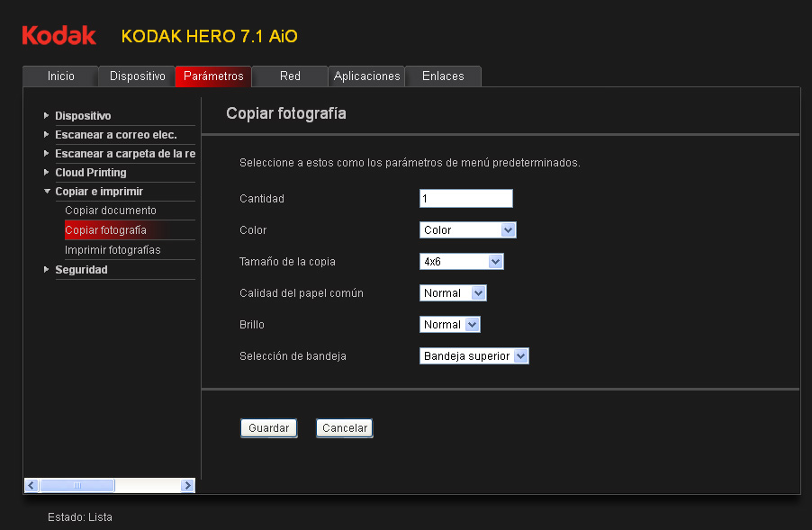Expand Escanear a correo elec. section
Image resolution: width=812 pixels, height=530 pixels.
tap(47, 135)
